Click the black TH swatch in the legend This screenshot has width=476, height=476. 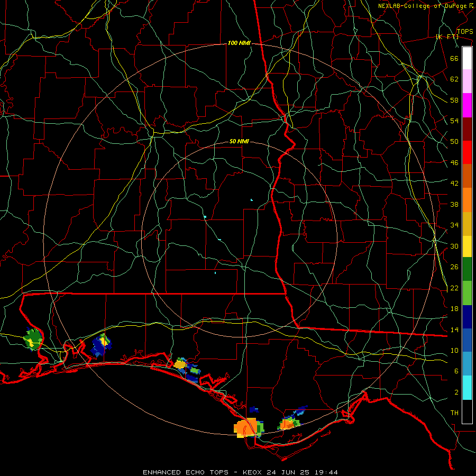[x=467, y=411]
